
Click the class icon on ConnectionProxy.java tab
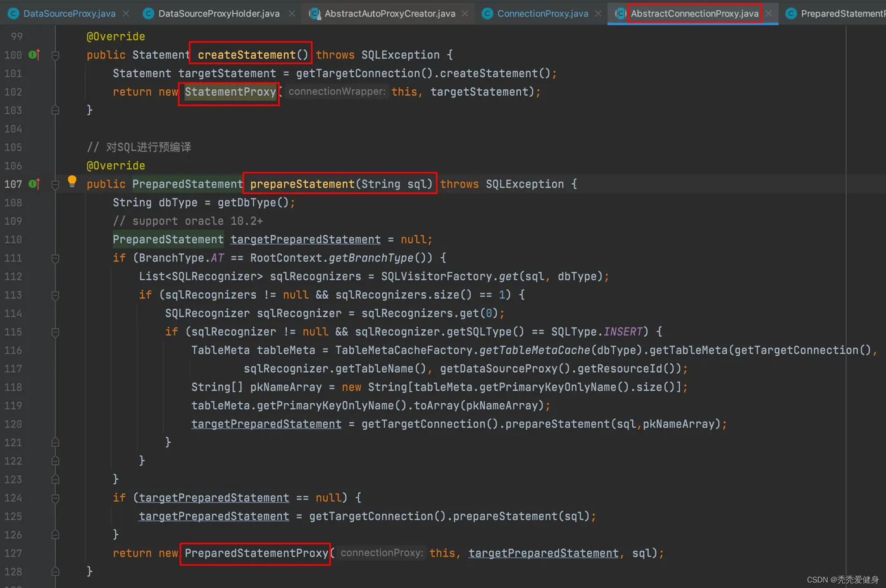pos(487,13)
